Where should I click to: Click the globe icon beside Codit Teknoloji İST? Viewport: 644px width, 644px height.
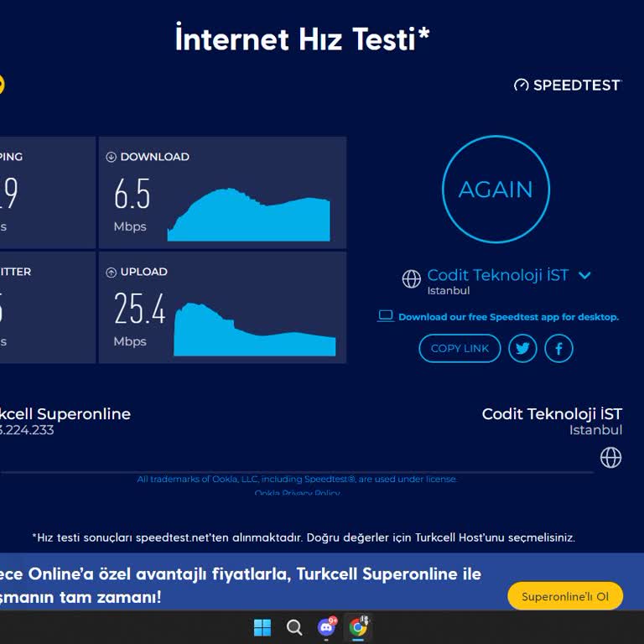(411, 279)
